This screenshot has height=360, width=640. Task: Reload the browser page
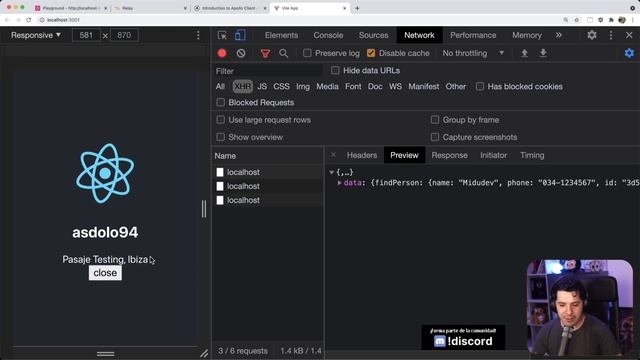tap(29, 20)
